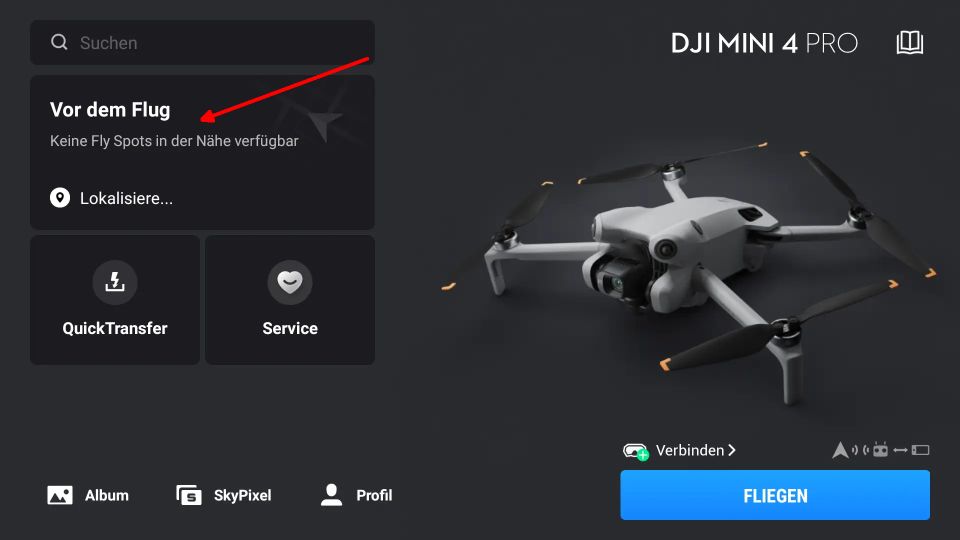Tap the Profil person icon
Viewport: 960px width, 540px height.
pyautogui.click(x=331, y=495)
